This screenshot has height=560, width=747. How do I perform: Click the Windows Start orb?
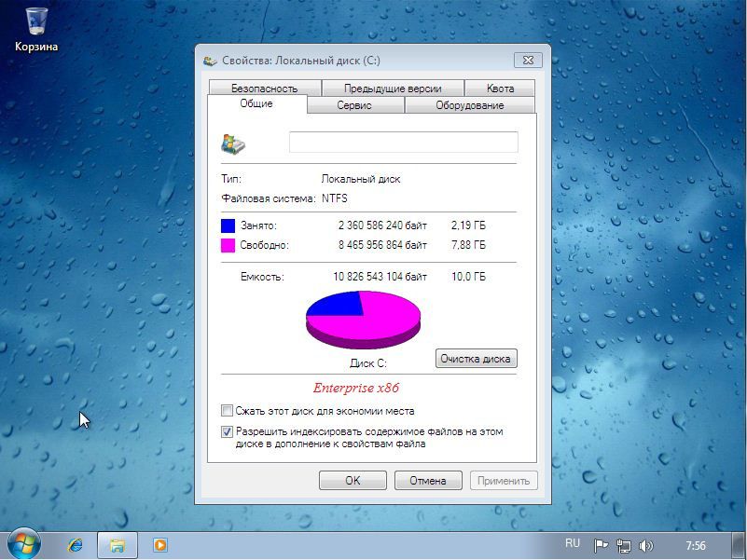[24, 544]
